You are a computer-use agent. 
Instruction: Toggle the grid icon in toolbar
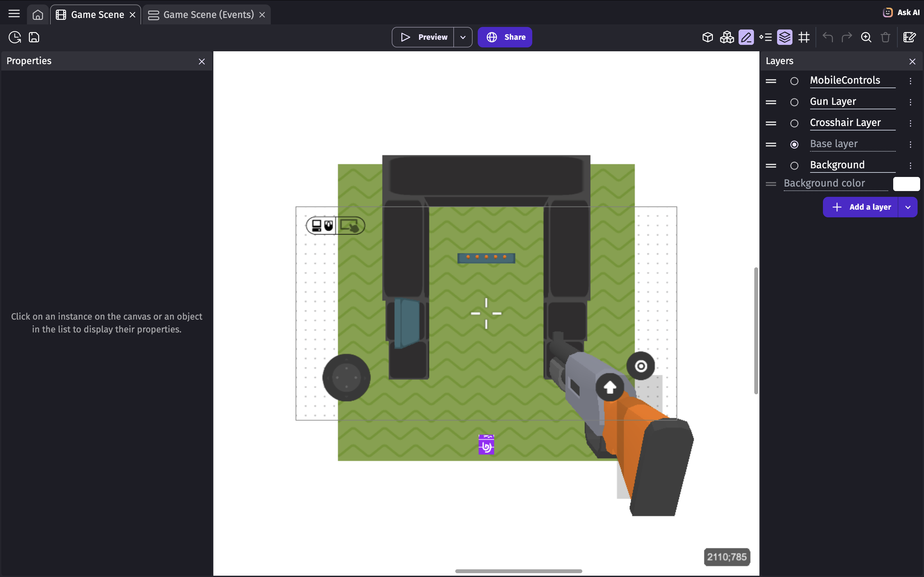coord(804,37)
